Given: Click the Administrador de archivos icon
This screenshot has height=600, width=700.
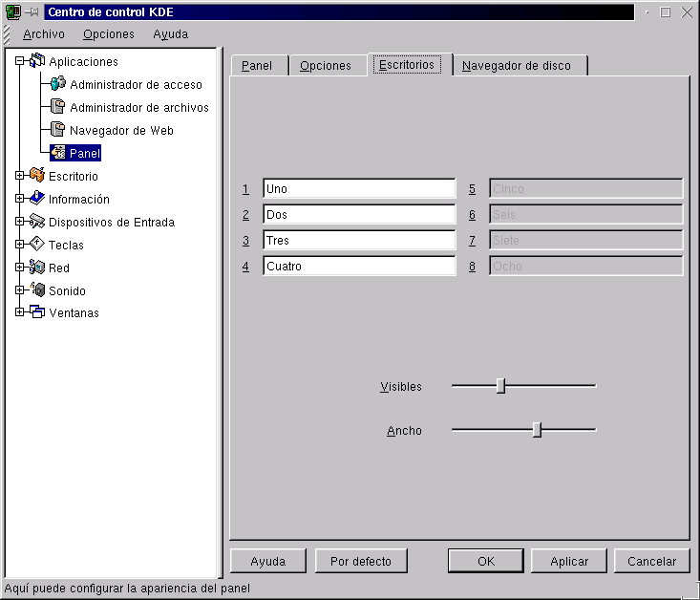Looking at the screenshot, I should point(57,107).
